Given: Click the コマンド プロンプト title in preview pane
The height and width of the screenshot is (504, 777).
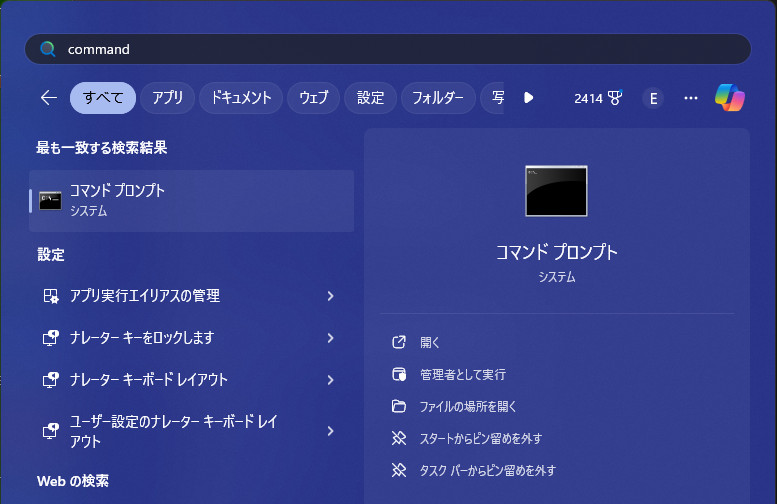Looking at the screenshot, I should (556, 252).
